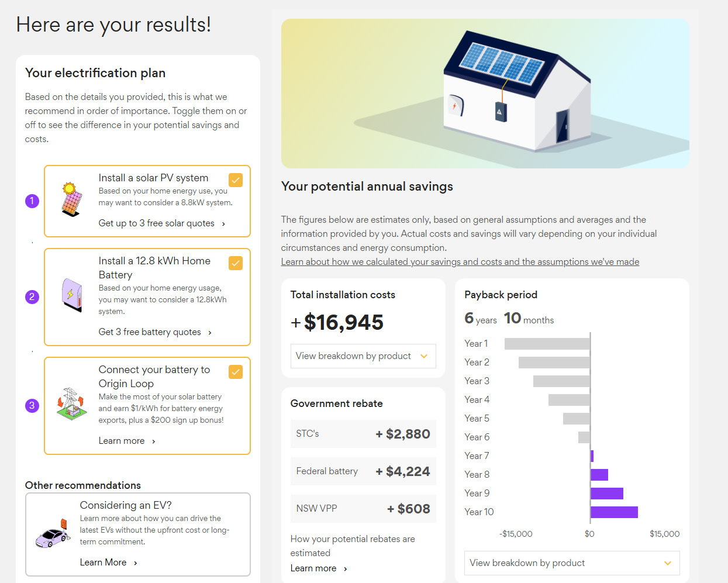Click the Year 10 purple payback bar
This screenshot has height=583, width=728.
[x=614, y=512]
